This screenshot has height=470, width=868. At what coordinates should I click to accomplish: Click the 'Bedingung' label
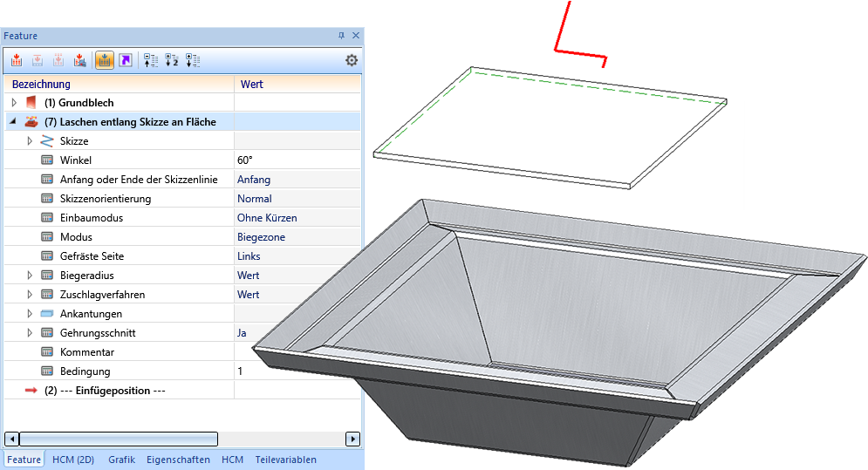point(85,371)
